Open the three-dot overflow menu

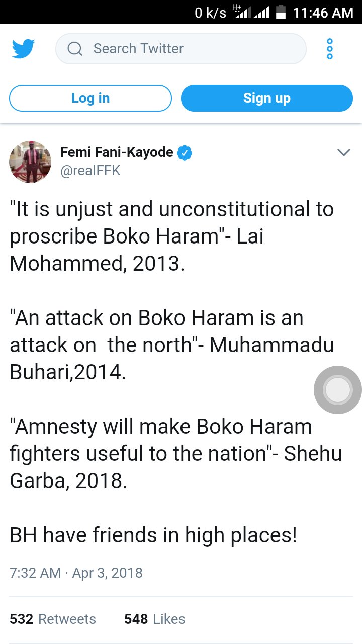(x=330, y=49)
